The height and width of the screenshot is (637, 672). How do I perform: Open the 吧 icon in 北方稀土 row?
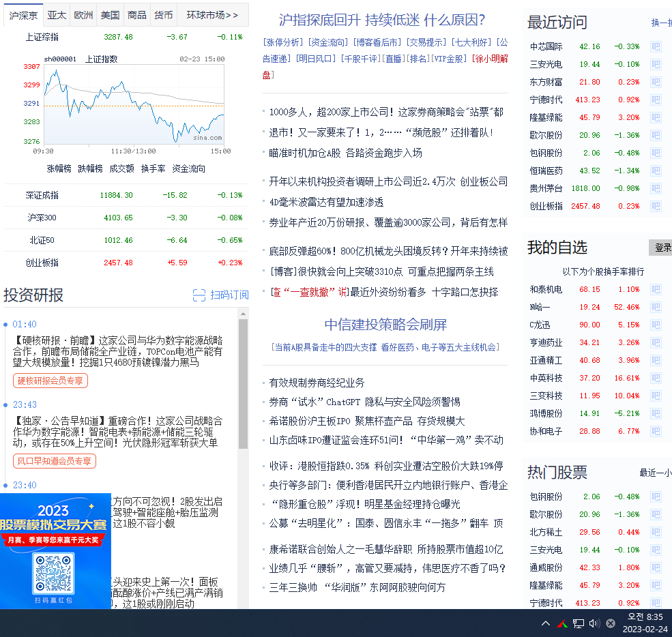pos(656,532)
